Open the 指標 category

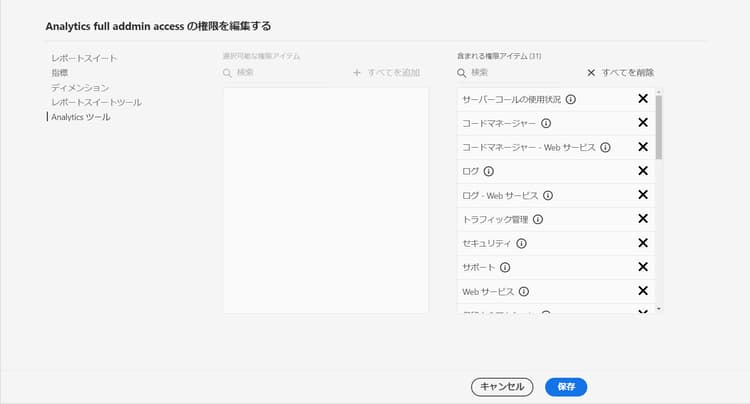tap(60, 73)
